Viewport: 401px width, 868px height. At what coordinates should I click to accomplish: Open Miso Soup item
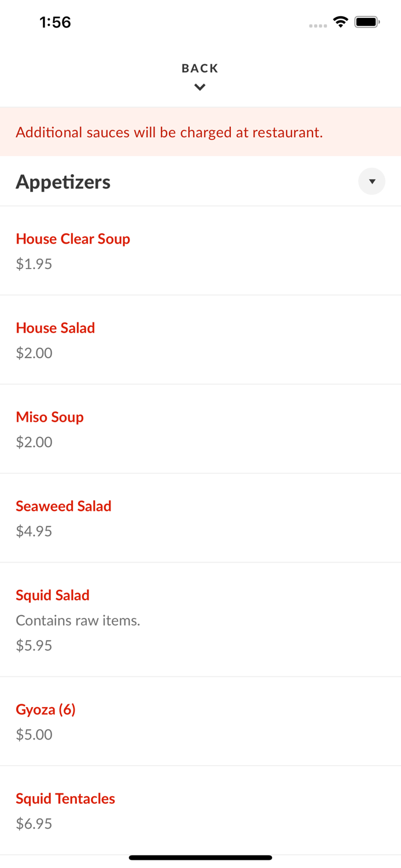click(50, 417)
